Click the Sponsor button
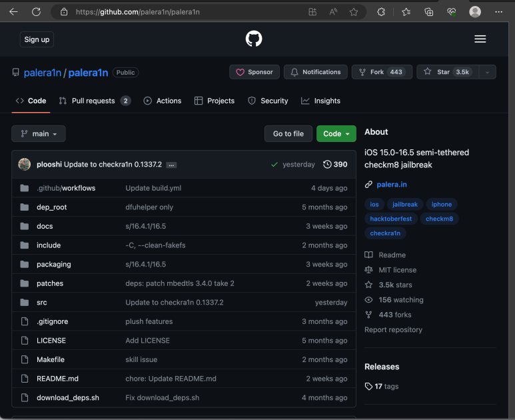 pyautogui.click(x=255, y=72)
